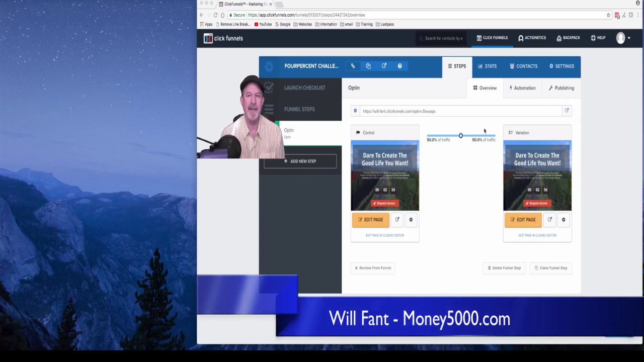
Task: Click the Control page thumbnail
Action: pos(385,175)
